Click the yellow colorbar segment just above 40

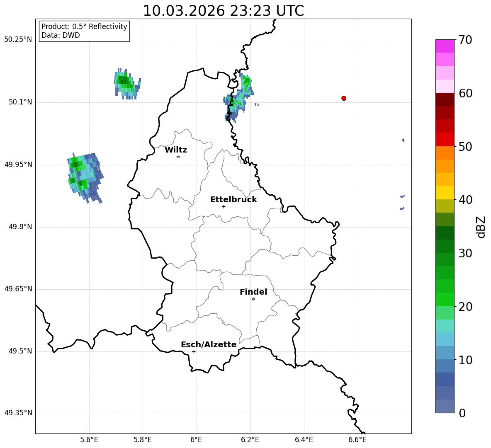pos(445,193)
